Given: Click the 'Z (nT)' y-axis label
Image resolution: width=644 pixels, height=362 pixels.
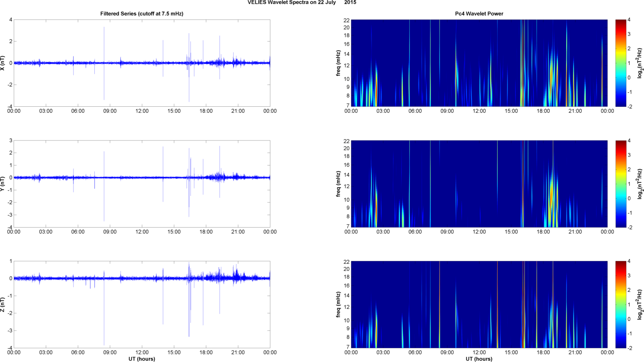Looking at the screenshot, I should [3, 305].
